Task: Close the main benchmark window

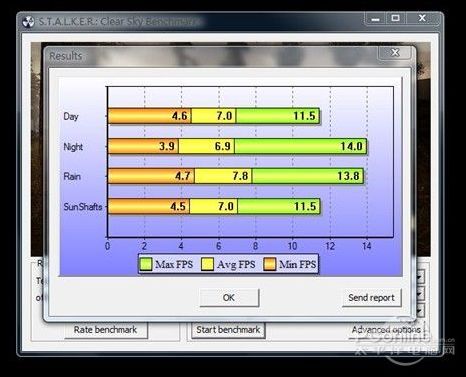Action: 422,18
